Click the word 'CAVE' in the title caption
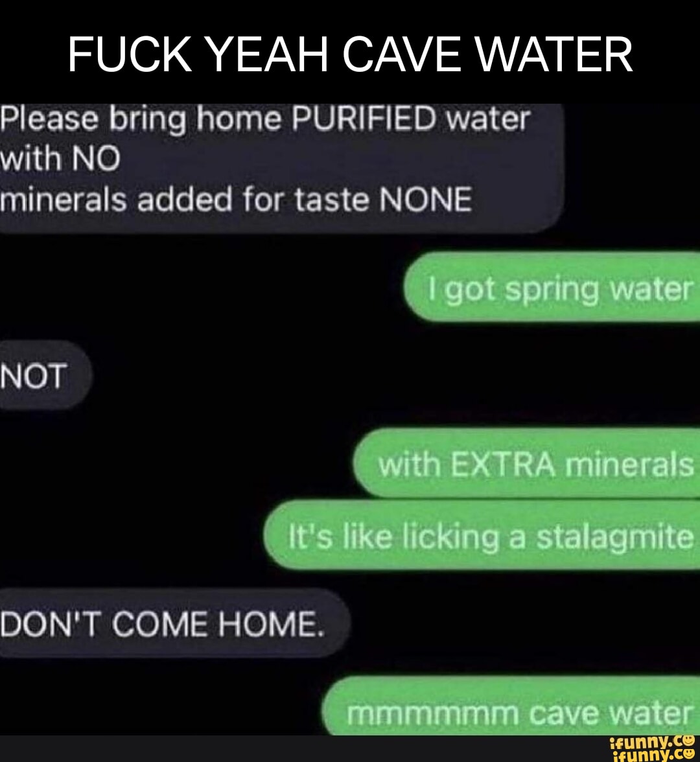Screen dimensions: 700x762 pyautogui.click(x=402, y=54)
